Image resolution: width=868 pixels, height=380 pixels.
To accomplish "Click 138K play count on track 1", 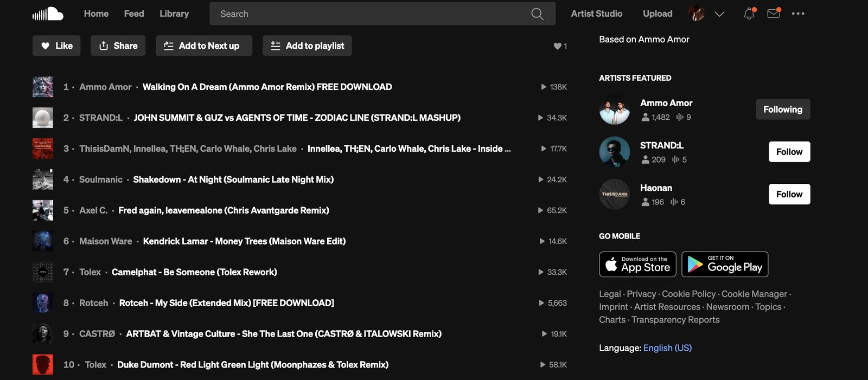I will (554, 87).
